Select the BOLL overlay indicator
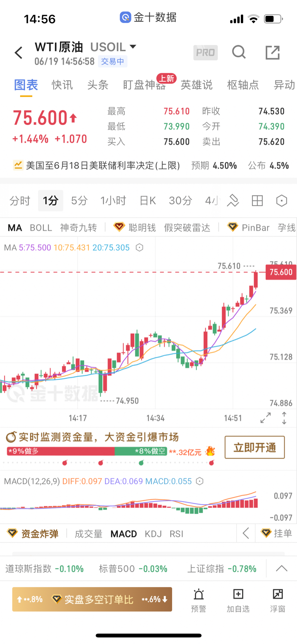 click(41, 228)
